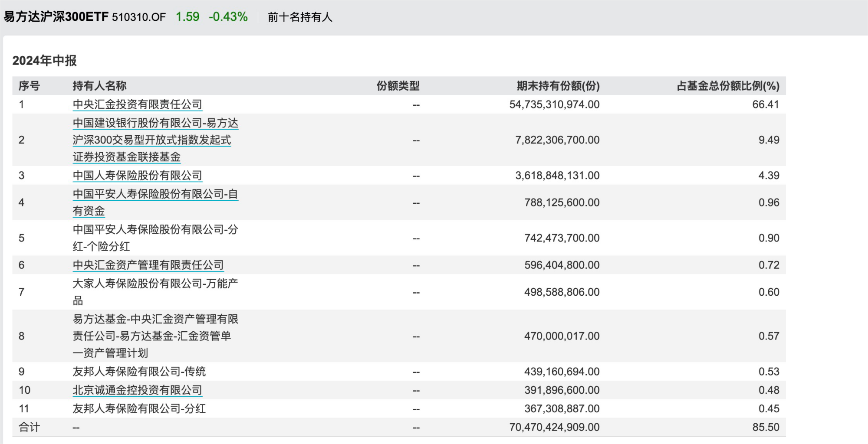Click the 合计 total shares value 70,470,424,909.00
The image size is (868, 444).
[x=554, y=427]
